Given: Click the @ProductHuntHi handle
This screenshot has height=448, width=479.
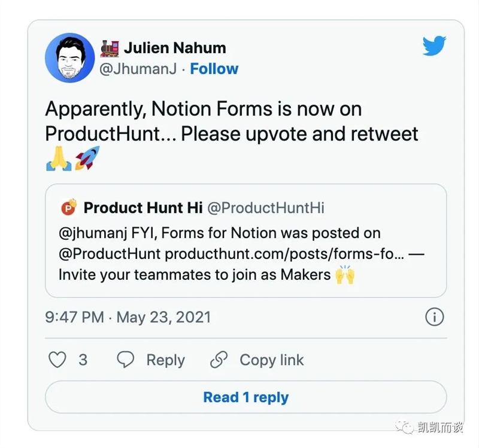Looking at the screenshot, I should pos(266,208).
